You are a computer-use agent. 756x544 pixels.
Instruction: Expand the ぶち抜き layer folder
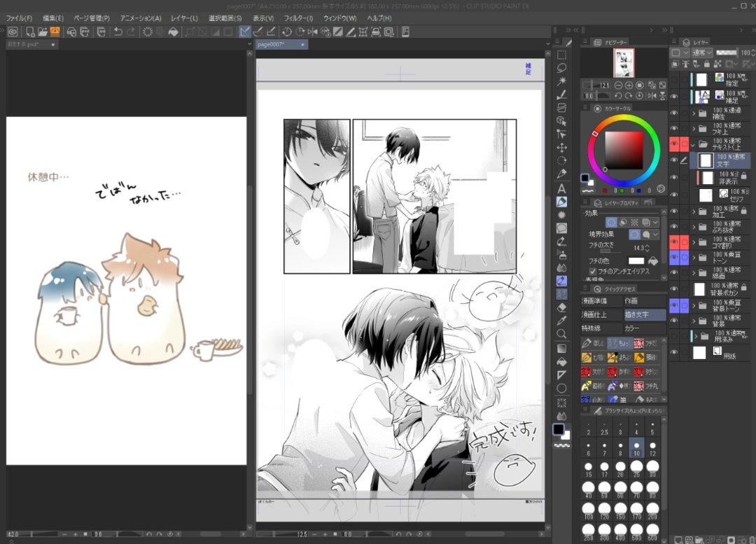(694, 227)
